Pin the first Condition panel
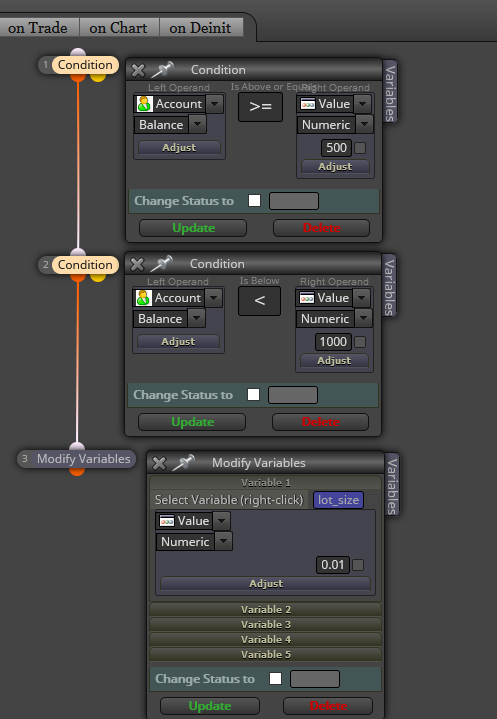The width and height of the screenshot is (497, 719). click(162, 70)
